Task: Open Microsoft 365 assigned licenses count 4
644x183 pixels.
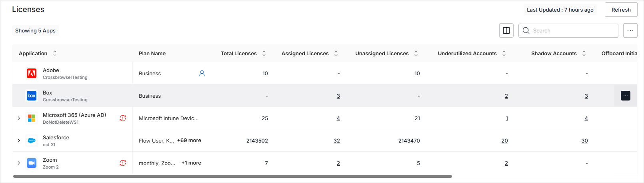Action: (338, 118)
